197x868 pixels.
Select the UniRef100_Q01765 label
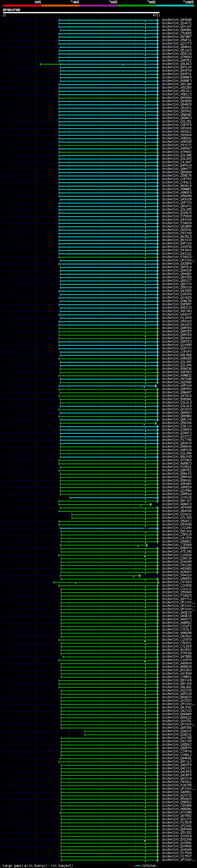(x=177, y=738)
